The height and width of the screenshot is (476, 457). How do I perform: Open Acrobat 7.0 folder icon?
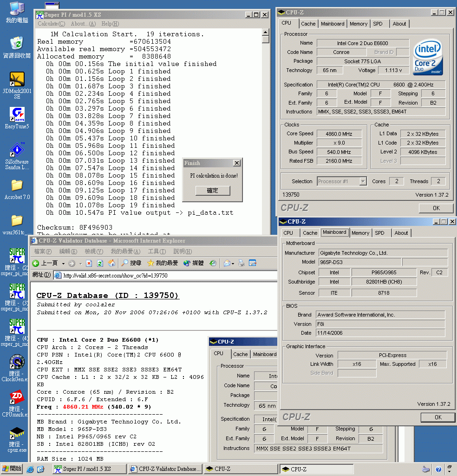(17, 189)
